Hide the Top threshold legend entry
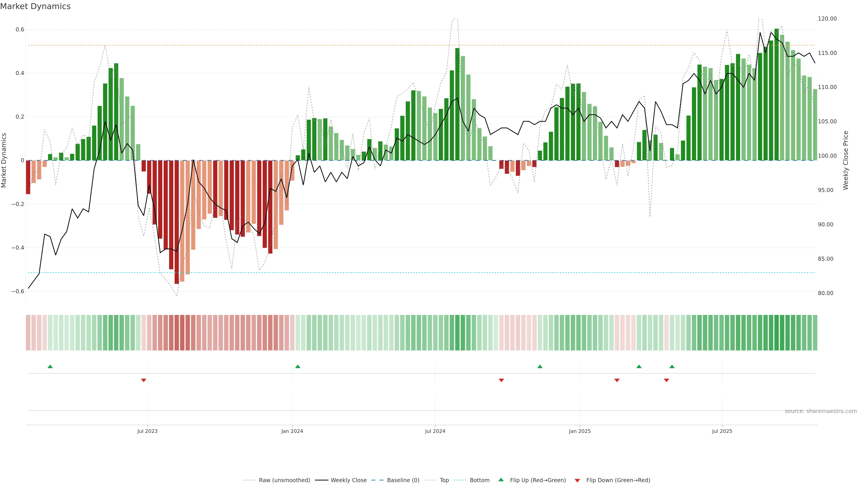The width and height of the screenshot is (868, 488). 444,480
